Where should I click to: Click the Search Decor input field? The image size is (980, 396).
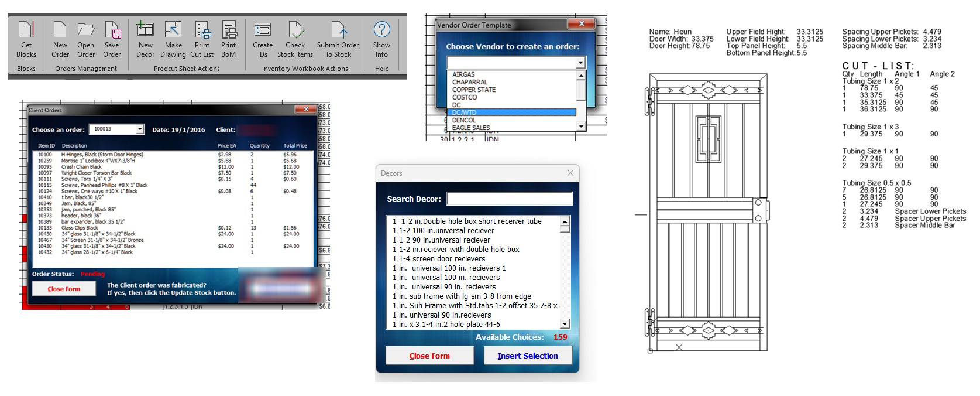[x=509, y=199]
